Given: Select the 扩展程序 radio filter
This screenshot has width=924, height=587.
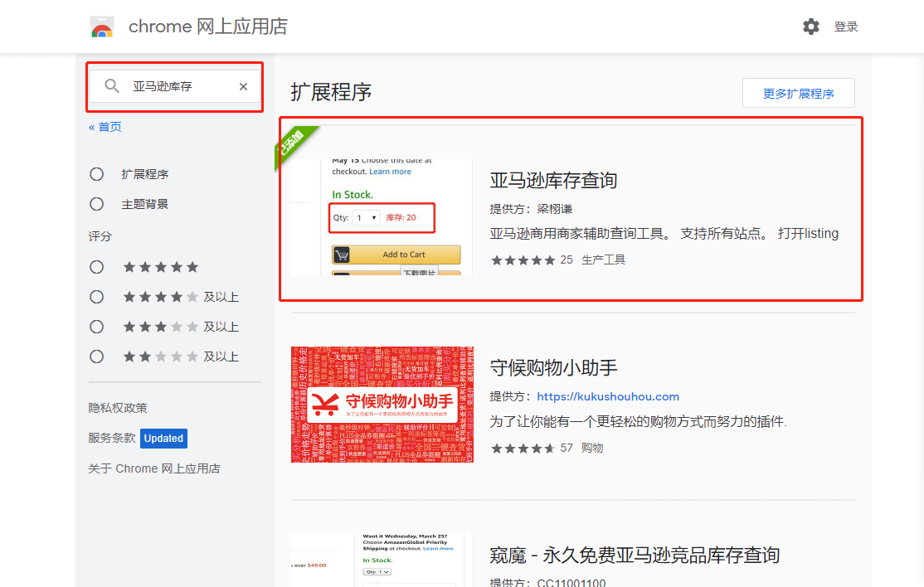Looking at the screenshot, I should tap(97, 174).
